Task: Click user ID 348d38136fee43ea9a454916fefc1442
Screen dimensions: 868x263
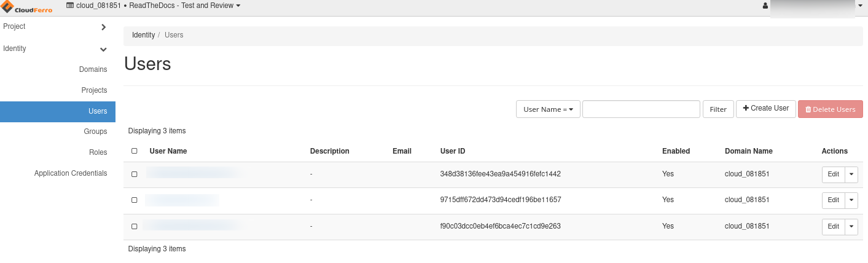Action: click(x=501, y=174)
